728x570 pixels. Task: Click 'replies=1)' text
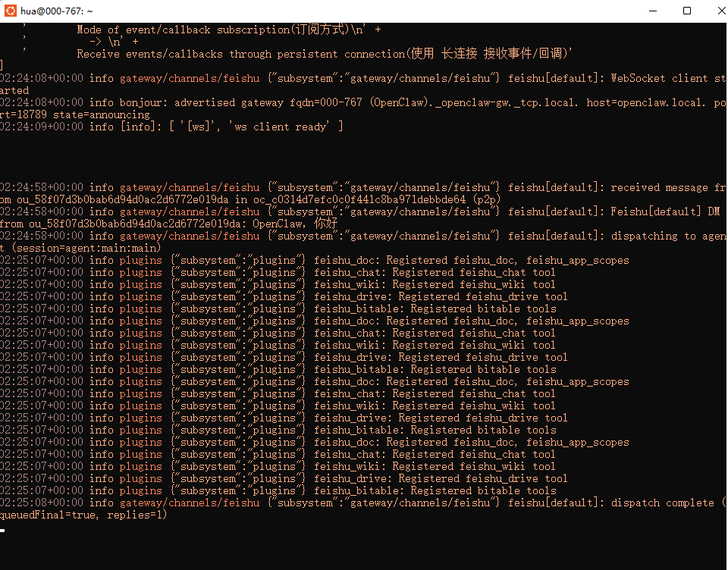[x=137, y=515]
